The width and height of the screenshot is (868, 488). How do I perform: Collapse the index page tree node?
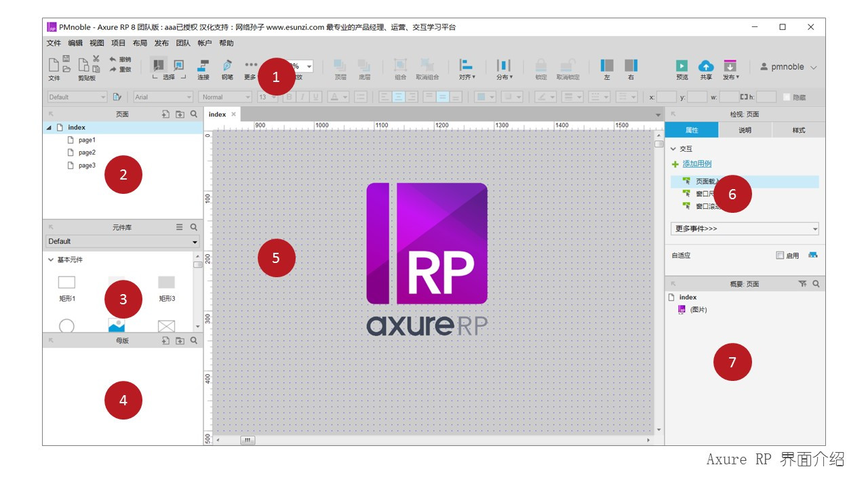tap(49, 127)
